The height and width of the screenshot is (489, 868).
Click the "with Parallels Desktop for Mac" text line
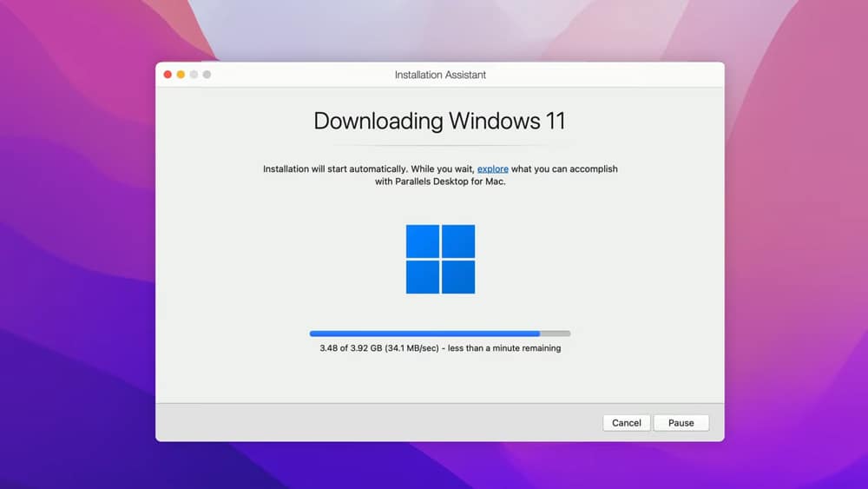point(439,182)
